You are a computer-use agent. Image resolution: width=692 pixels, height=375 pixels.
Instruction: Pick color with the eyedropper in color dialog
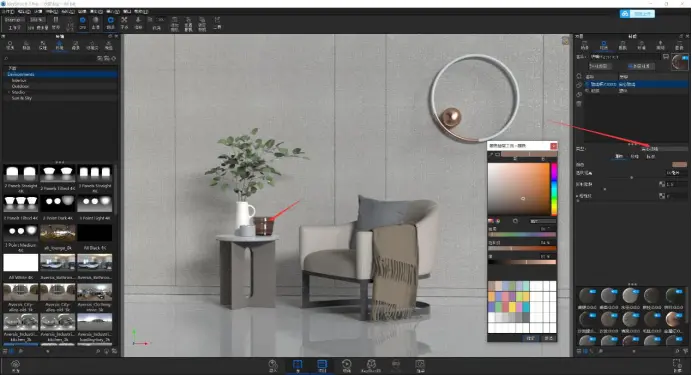(x=491, y=154)
